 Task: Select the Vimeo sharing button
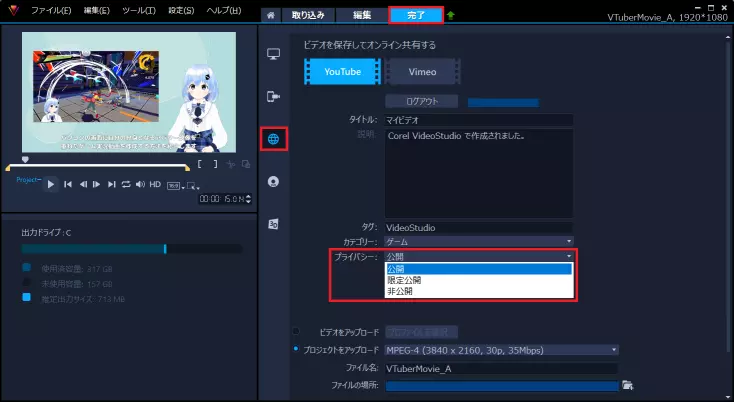pos(422,72)
